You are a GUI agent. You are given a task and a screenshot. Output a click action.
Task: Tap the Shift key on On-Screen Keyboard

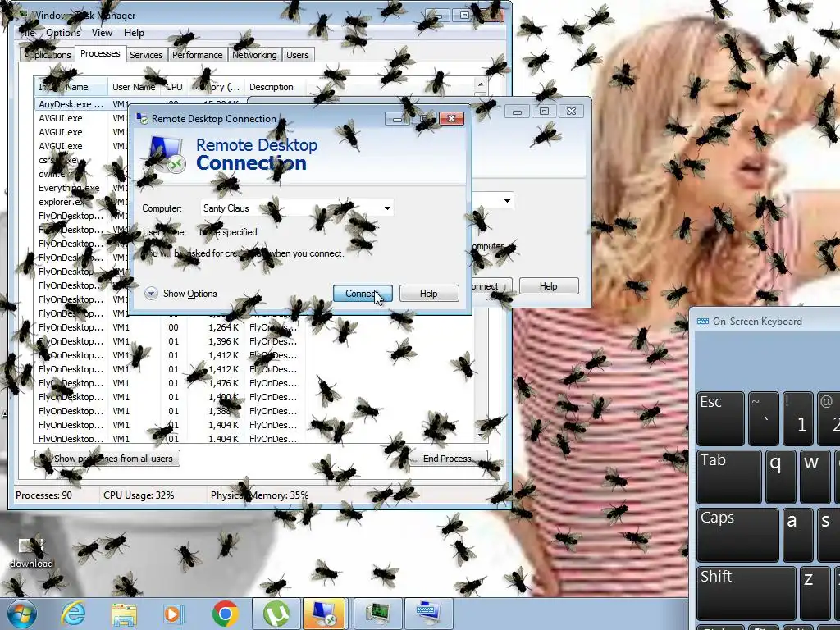pyautogui.click(x=746, y=593)
